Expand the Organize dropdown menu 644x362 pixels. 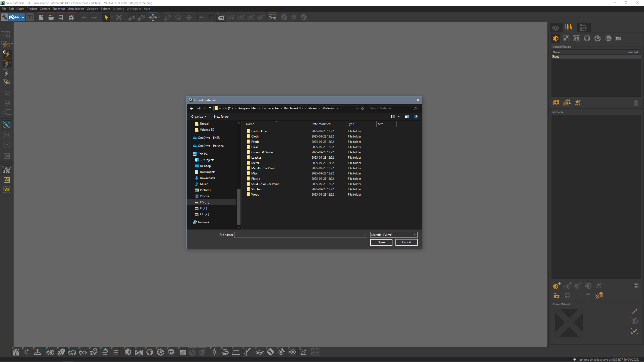tap(198, 117)
